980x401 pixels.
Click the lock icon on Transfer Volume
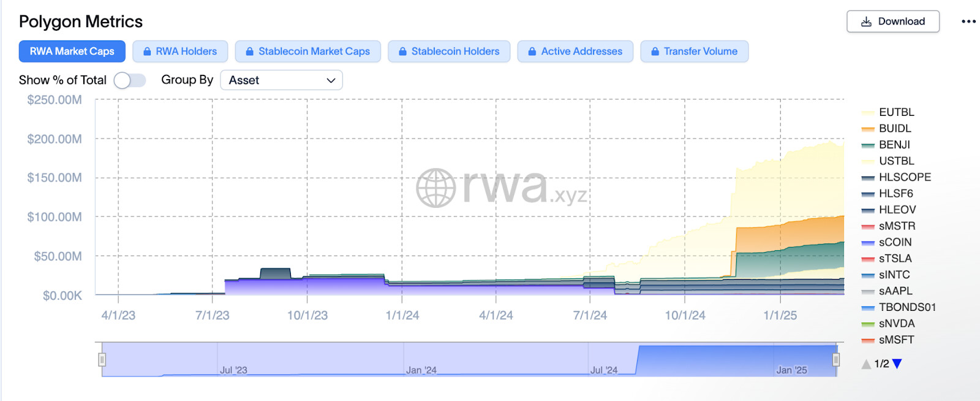coord(655,52)
